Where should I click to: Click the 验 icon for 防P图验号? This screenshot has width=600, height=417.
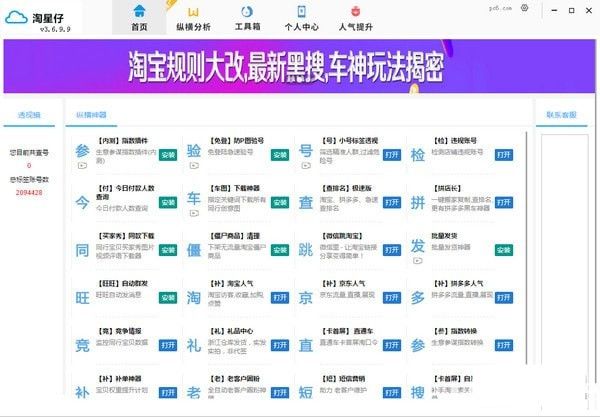coord(194,151)
